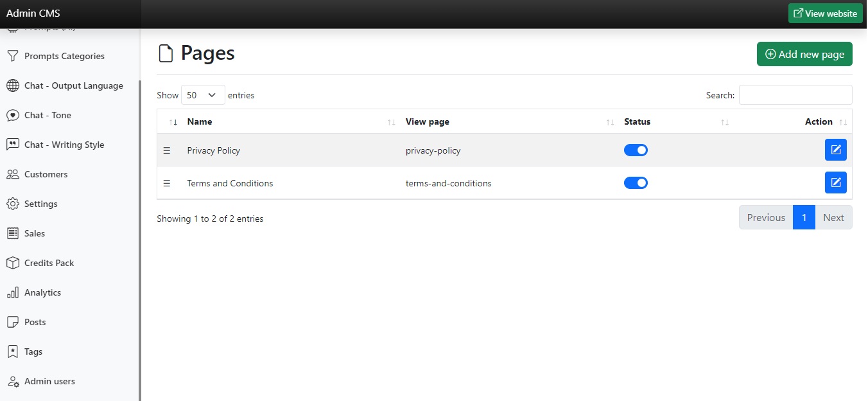This screenshot has height=401, width=868.
Task: Click the drag handle beside Terms and Conditions
Action: point(167,183)
